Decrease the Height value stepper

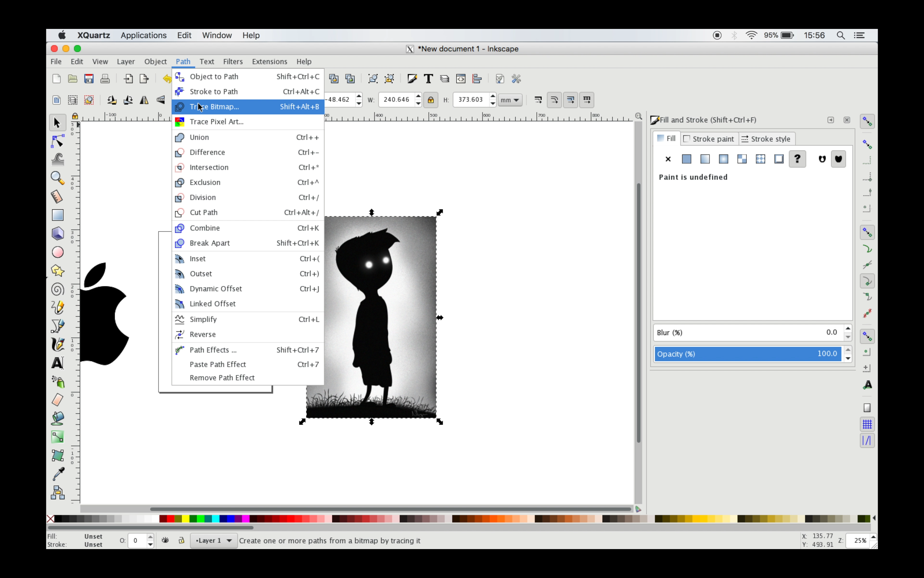point(493,103)
